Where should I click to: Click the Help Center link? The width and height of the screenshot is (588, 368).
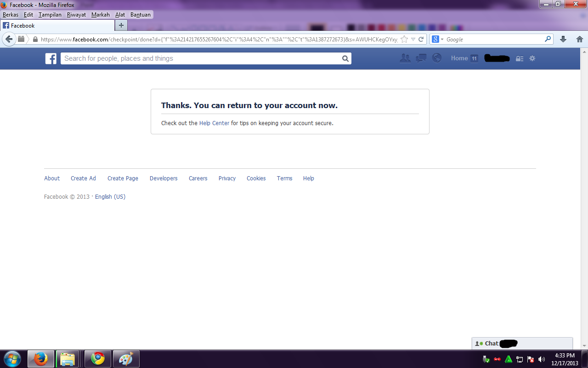[x=214, y=123]
